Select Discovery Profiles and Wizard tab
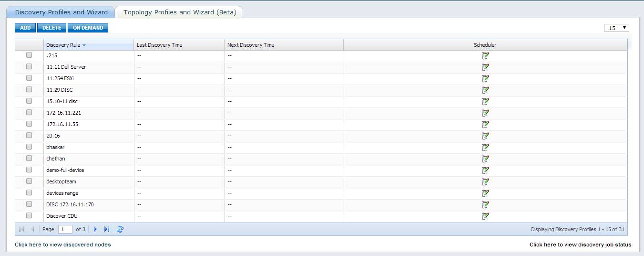644x256 pixels. coord(61,12)
